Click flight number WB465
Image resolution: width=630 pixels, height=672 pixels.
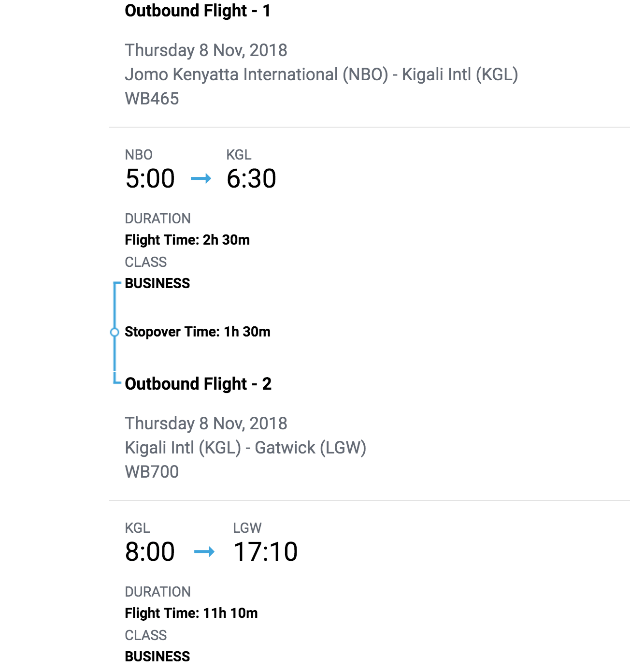click(x=152, y=99)
